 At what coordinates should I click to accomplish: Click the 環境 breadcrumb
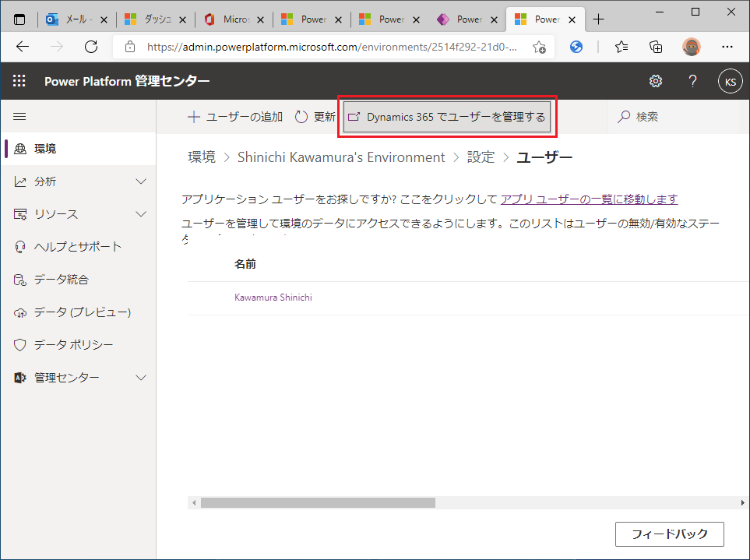(x=202, y=157)
